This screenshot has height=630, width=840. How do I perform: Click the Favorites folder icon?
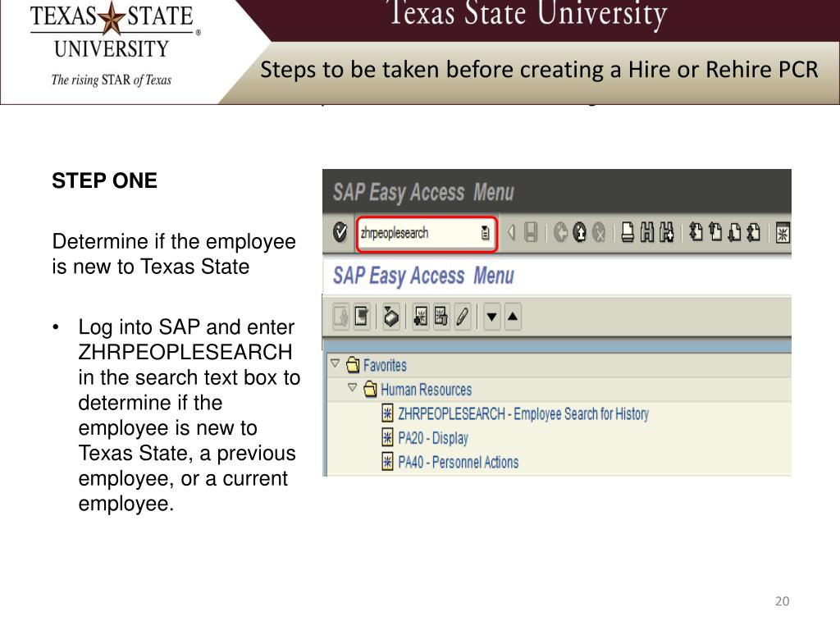pos(353,365)
